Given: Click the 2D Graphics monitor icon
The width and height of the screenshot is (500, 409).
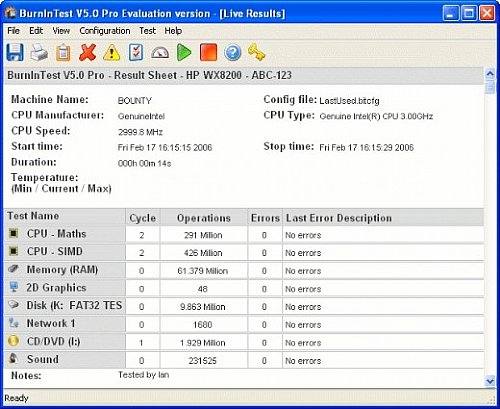Looking at the screenshot, I should [x=14, y=287].
